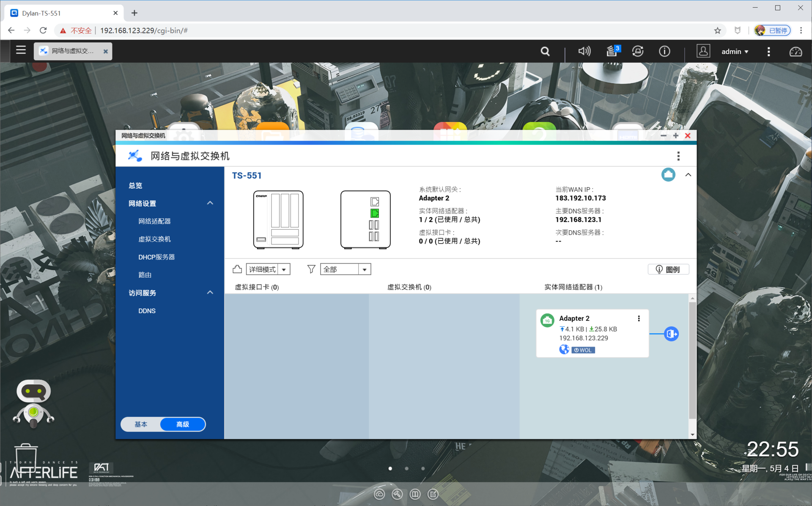Open the admin user menu
The image size is (812, 506).
(735, 52)
